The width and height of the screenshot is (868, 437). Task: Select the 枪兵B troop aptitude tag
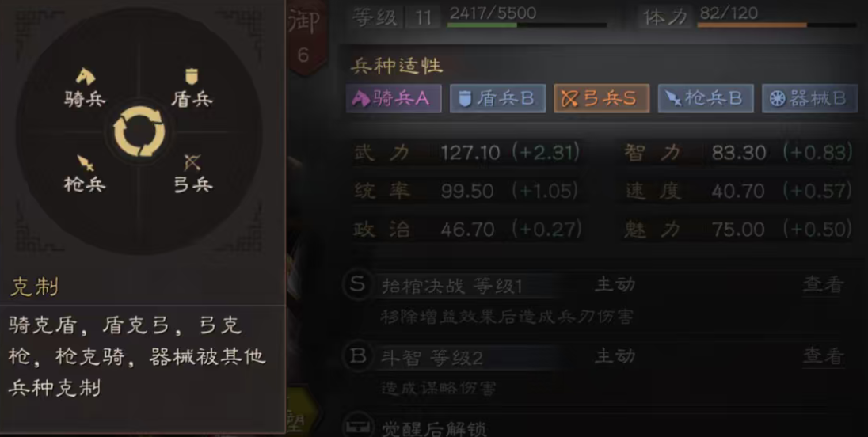[x=706, y=98]
